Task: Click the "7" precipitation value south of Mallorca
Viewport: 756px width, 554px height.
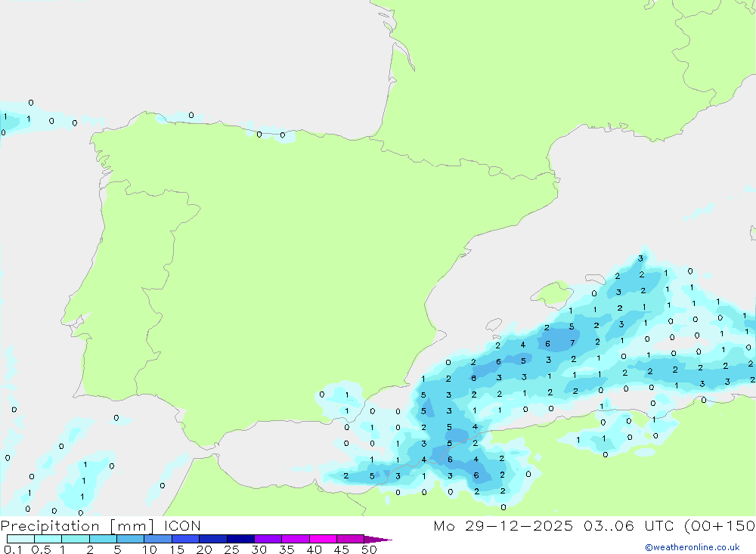Action: (x=573, y=343)
